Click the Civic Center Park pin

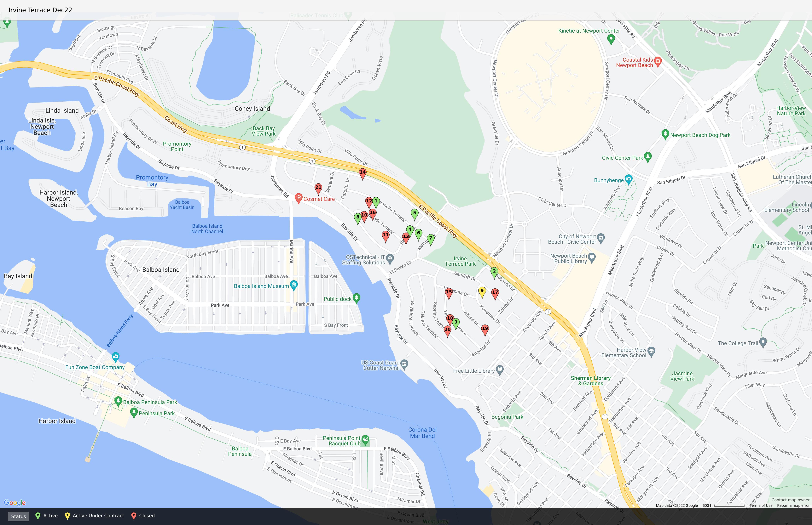click(x=648, y=156)
